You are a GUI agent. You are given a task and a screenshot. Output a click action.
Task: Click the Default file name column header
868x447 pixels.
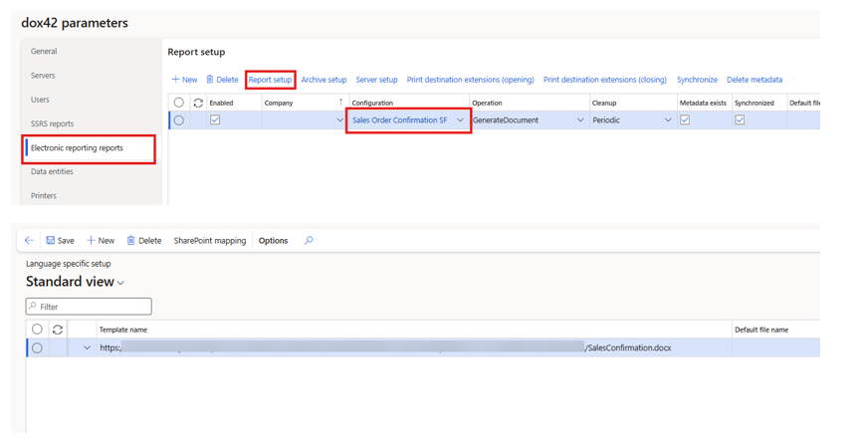(761, 330)
